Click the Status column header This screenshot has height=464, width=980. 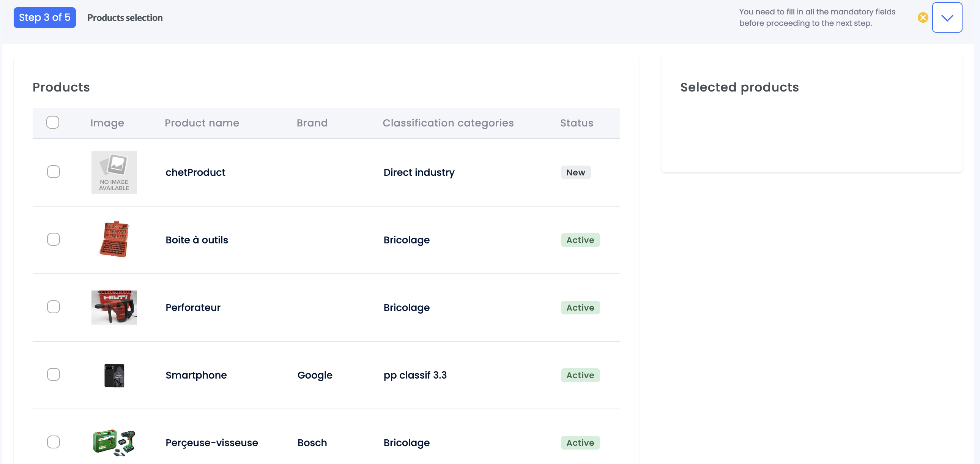(x=577, y=123)
